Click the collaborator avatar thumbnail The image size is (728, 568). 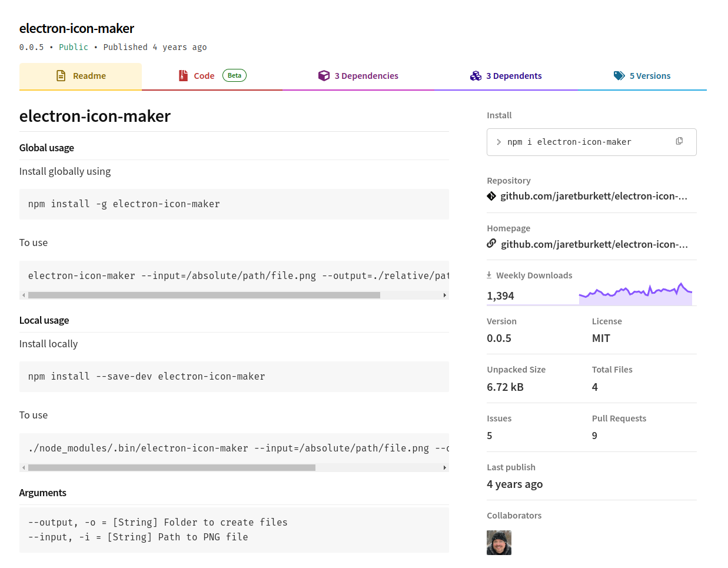tap(498, 542)
